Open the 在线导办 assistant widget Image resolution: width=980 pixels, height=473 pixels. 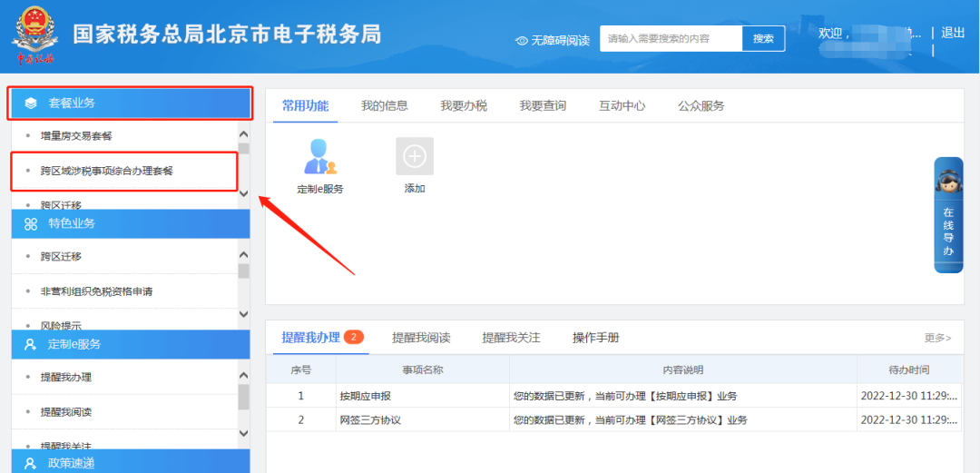(948, 214)
